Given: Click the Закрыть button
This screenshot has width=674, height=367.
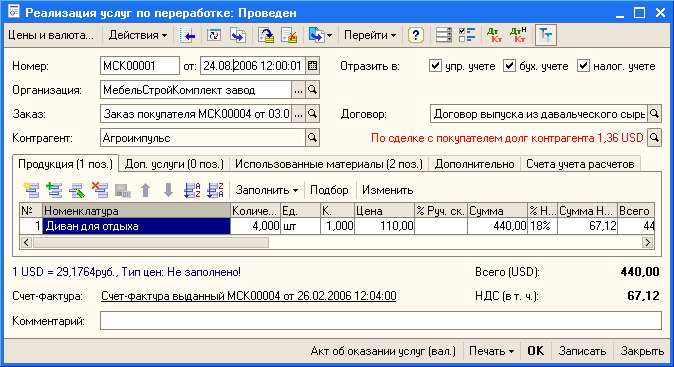Looking at the screenshot, I should 642,351.
